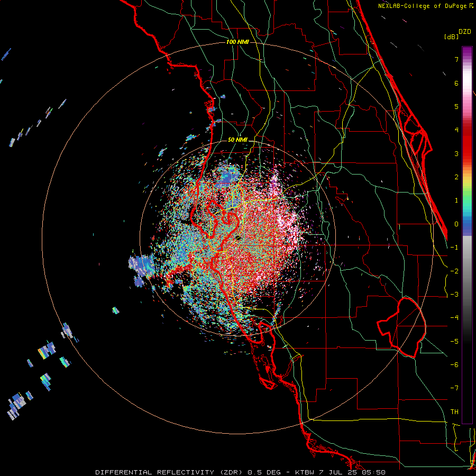Click the DZD label above the color scale

[x=465, y=32]
